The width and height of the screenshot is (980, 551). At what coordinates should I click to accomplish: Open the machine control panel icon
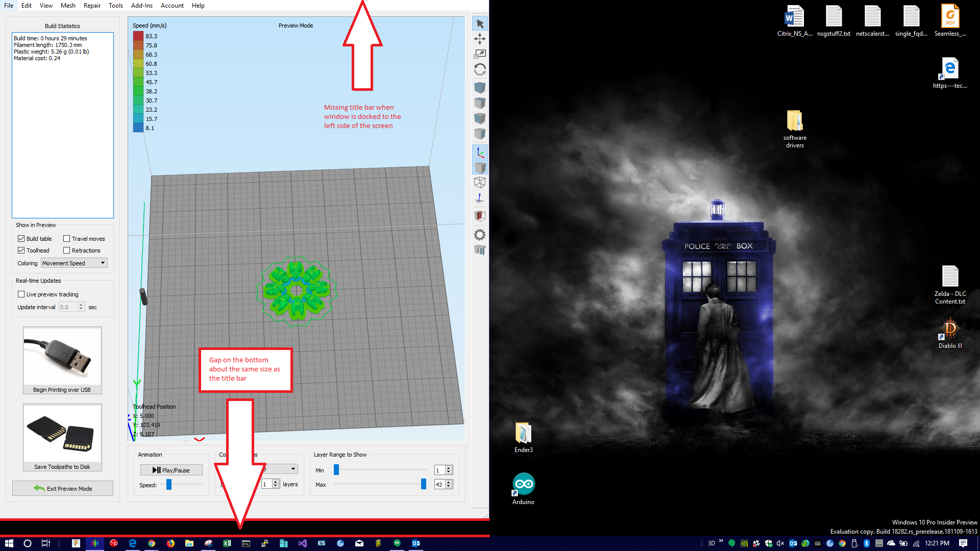pyautogui.click(x=480, y=250)
